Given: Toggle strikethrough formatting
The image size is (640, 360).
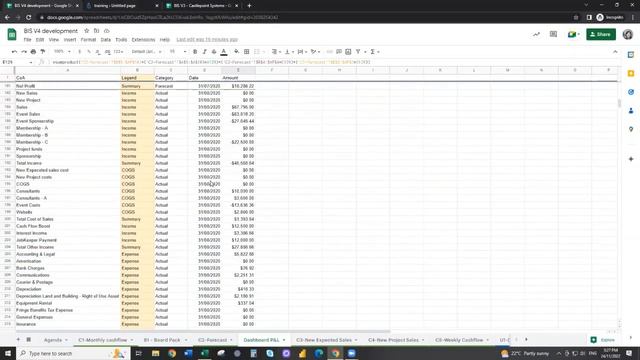Looking at the screenshot, I should pyautogui.click(x=214, y=52).
